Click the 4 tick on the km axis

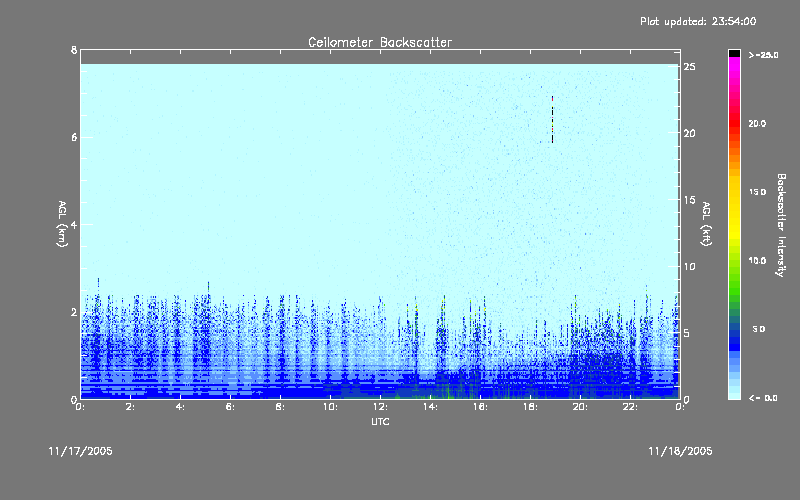coord(74,224)
